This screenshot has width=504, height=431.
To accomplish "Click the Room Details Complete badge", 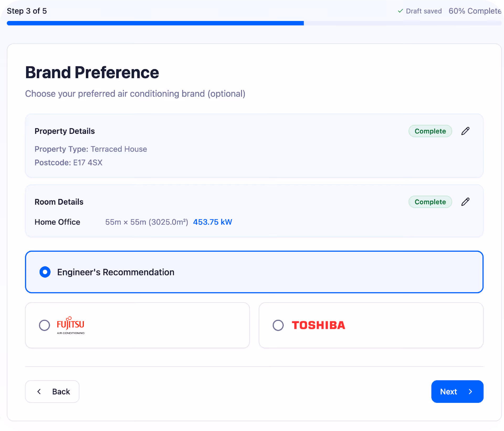I will pos(430,202).
